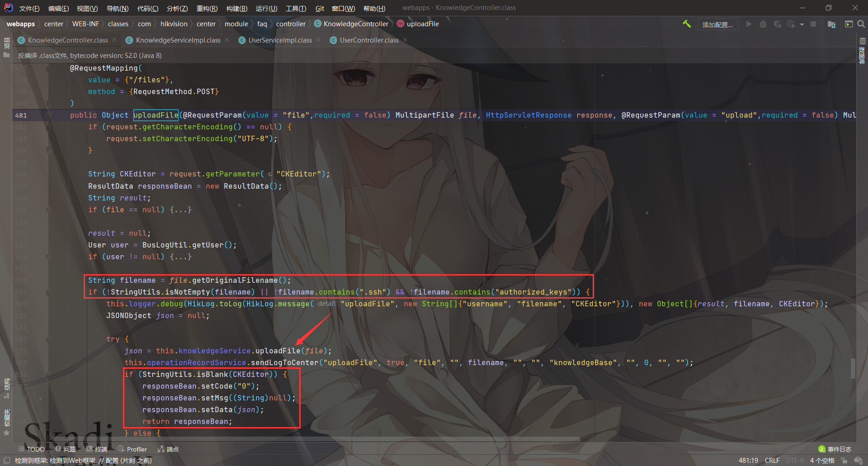Close the UserController.class tab
The image size is (868, 466).
(405, 40)
